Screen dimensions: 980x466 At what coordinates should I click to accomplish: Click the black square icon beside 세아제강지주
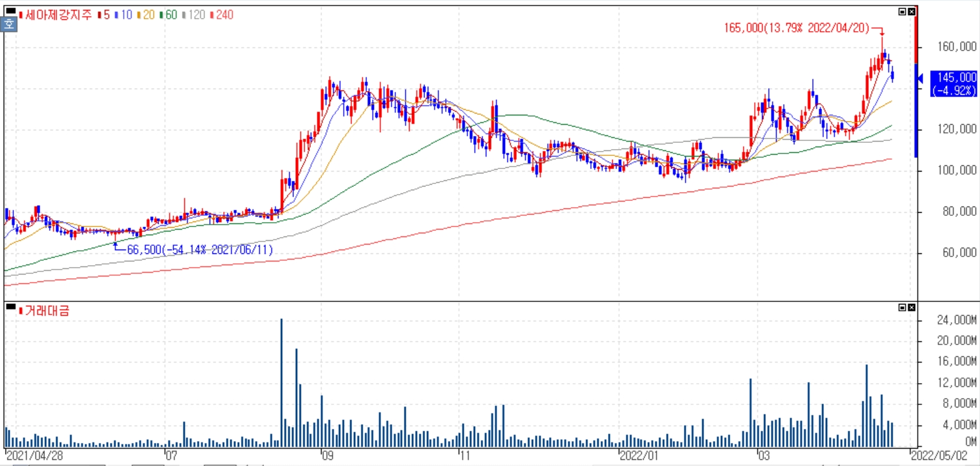pyautogui.click(x=10, y=11)
